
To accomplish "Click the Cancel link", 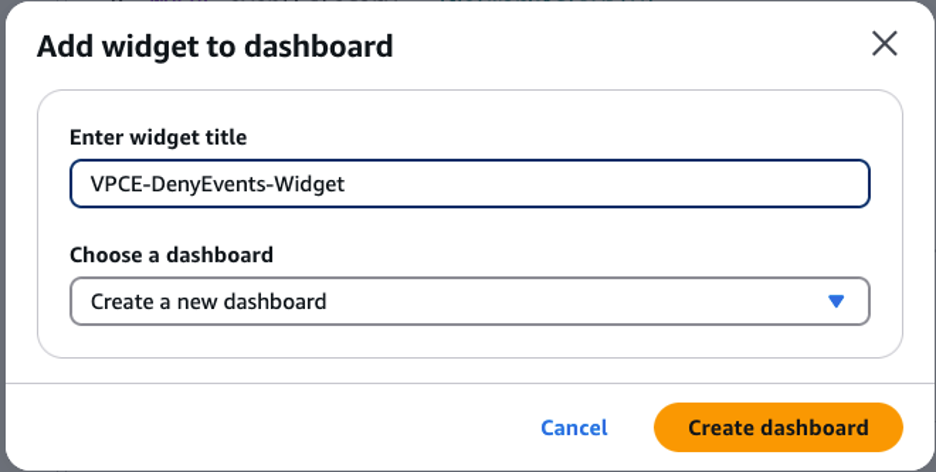I will tap(574, 428).
